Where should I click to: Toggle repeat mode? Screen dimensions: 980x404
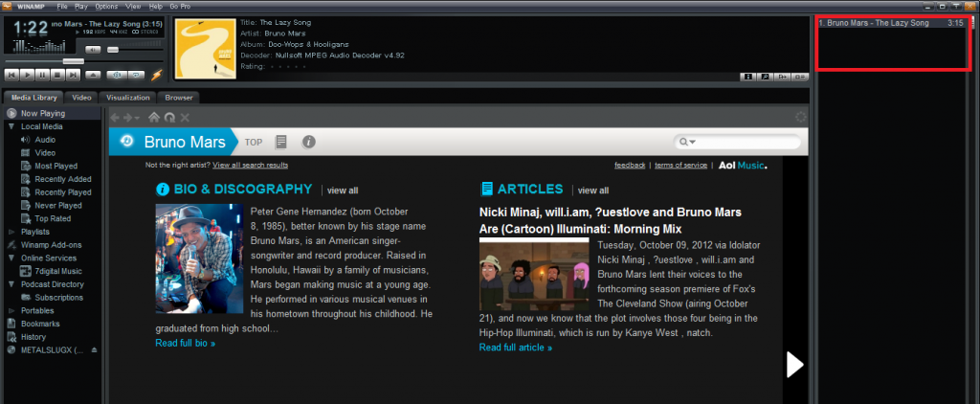point(136,75)
